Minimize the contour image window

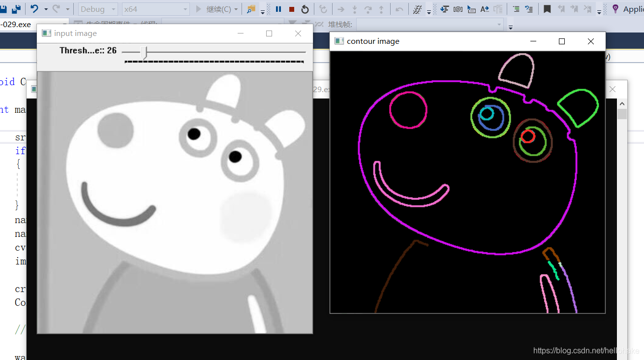[x=533, y=41]
